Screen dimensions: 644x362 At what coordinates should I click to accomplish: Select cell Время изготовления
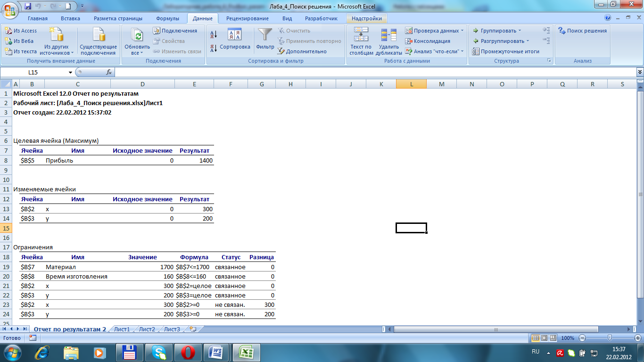coord(77,276)
